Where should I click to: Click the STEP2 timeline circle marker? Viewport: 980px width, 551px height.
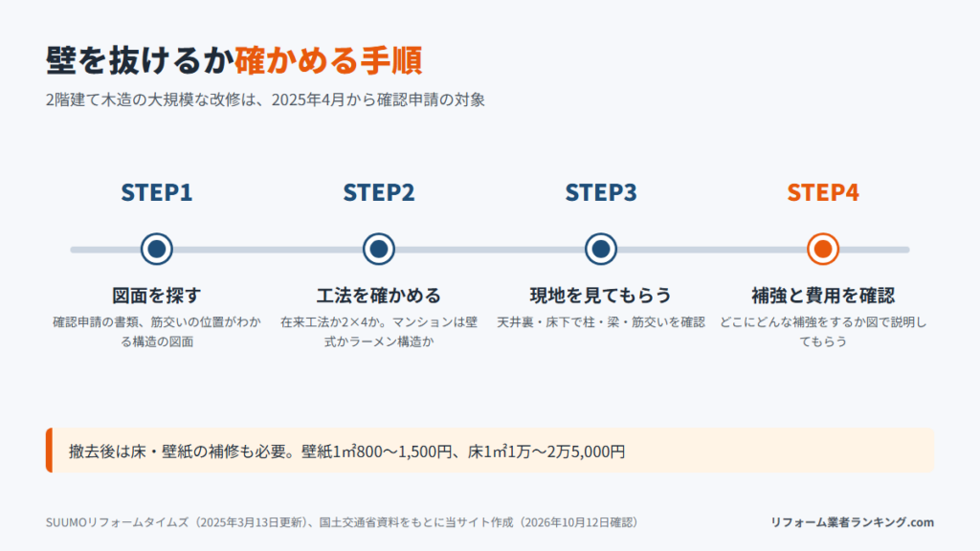pyautogui.click(x=379, y=250)
